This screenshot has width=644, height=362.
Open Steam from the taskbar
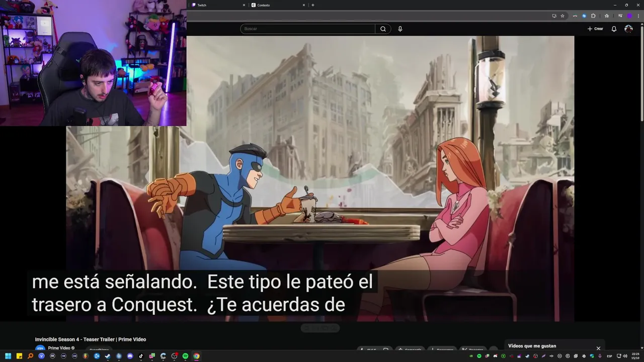(108, 356)
